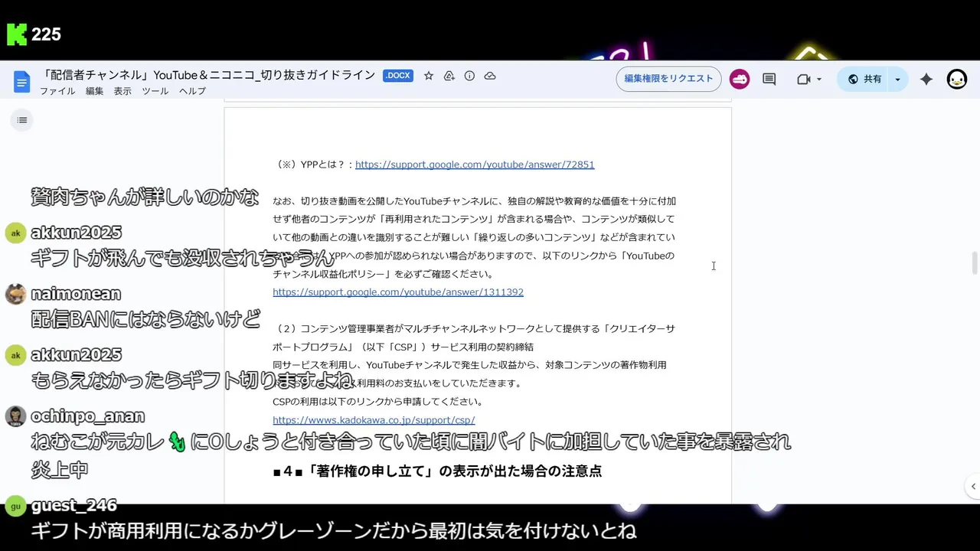Open the 表示 menu
This screenshot has width=980, height=551.
pyautogui.click(x=122, y=91)
